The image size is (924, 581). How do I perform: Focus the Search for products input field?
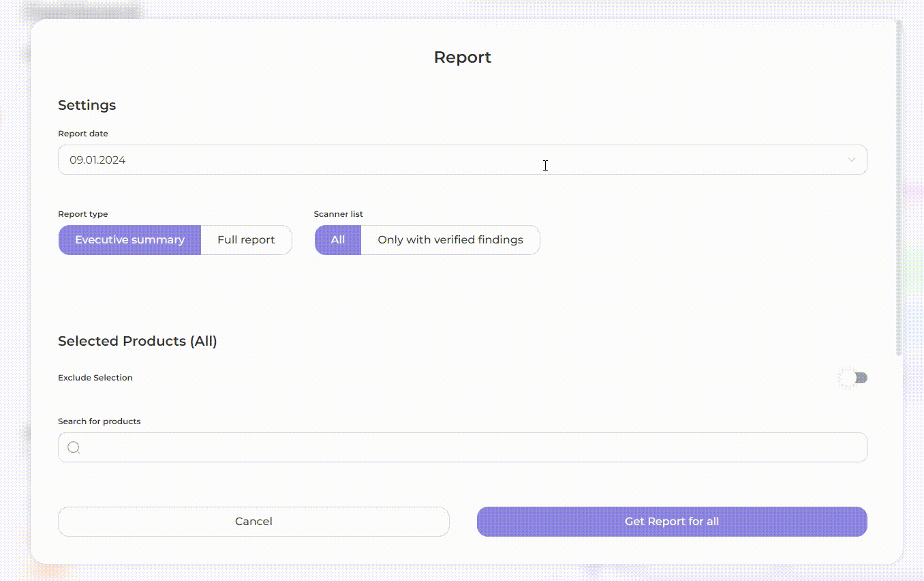pyautogui.click(x=470, y=447)
